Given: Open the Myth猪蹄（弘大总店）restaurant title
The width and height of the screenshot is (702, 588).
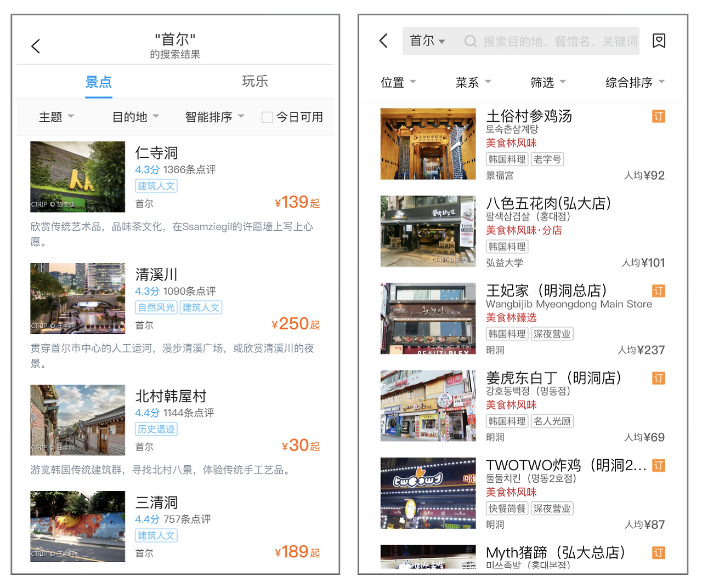Looking at the screenshot, I should [556, 552].
